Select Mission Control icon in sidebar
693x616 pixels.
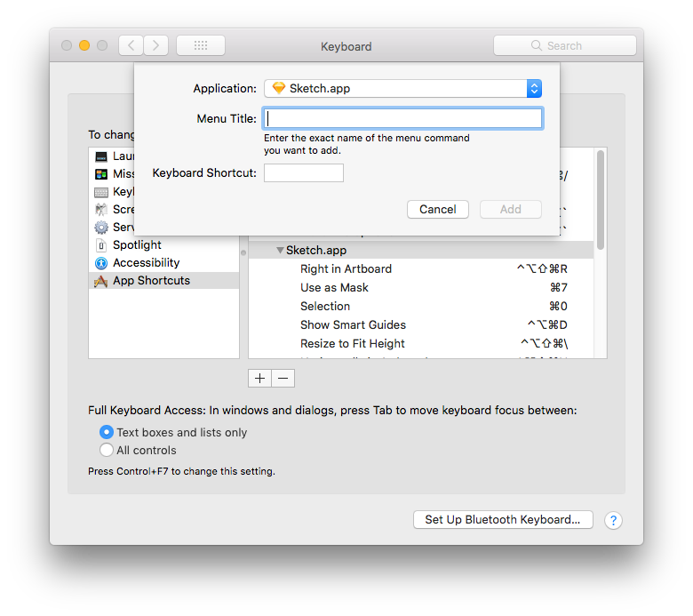coord(101,174)
